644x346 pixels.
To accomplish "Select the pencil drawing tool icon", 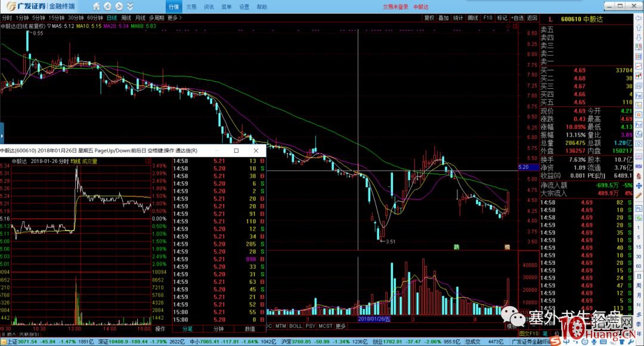I will tap(639, 196).
